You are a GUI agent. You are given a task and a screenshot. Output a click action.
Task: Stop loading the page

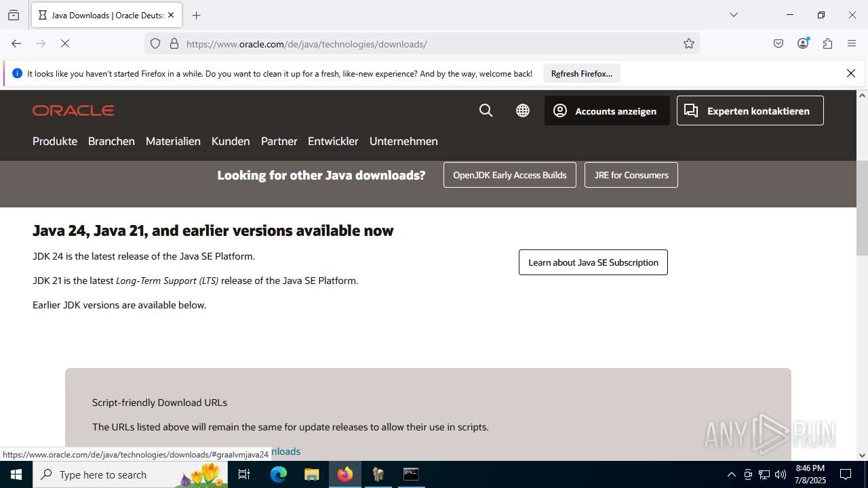click(65, 43)
